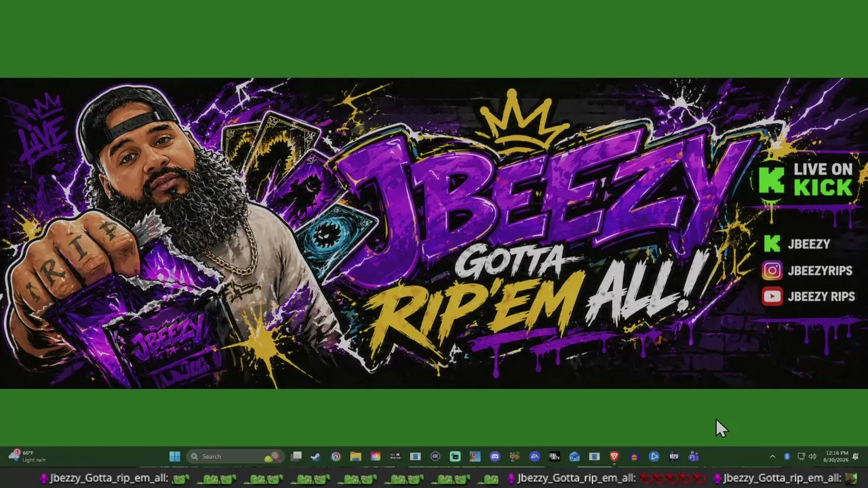Image resolution: width=868 pixels, height=488 pixels.
Task: Click the chat name preceding the red emotes
Action: click(x=576, y=479)
